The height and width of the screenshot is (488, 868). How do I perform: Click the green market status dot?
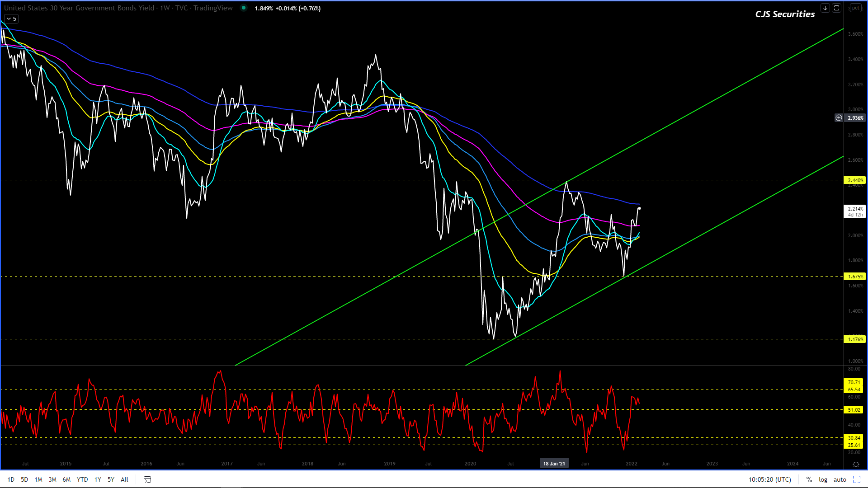[x=244, y=8]
